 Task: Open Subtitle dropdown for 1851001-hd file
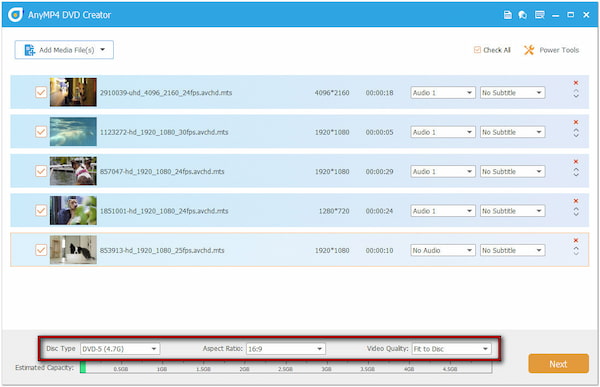[512, 211]
